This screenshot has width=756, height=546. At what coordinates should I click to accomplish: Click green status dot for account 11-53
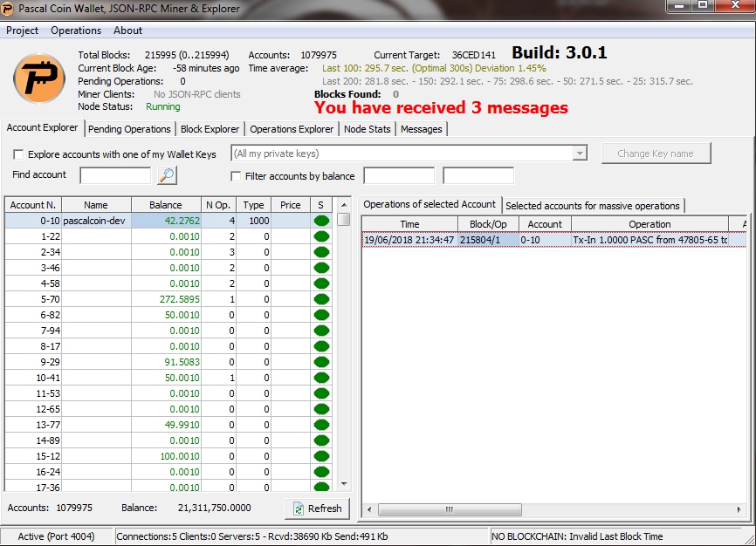[321, 393]
